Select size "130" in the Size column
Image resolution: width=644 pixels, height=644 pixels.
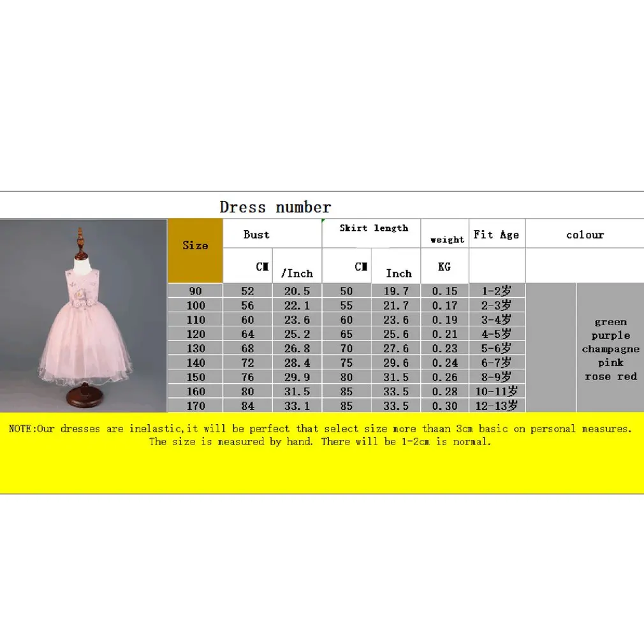[x=196, y=348]
